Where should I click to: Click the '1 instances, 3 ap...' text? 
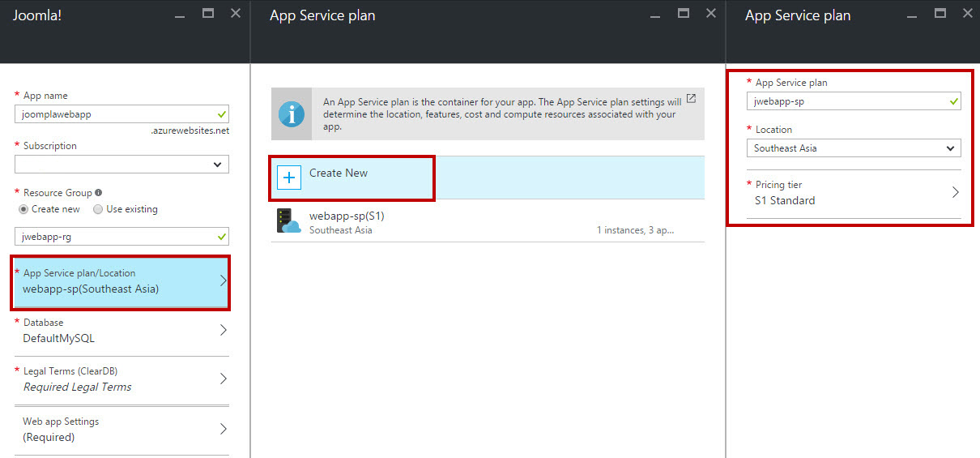pos(636,230)
